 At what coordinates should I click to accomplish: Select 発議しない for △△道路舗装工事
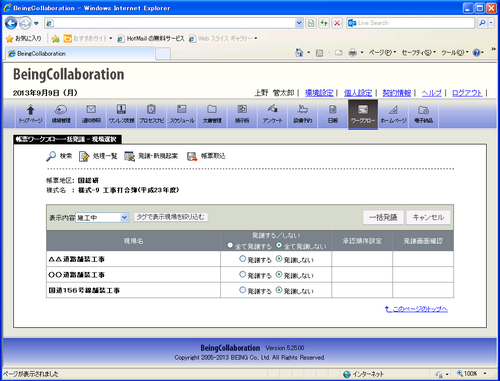(279, 259)
